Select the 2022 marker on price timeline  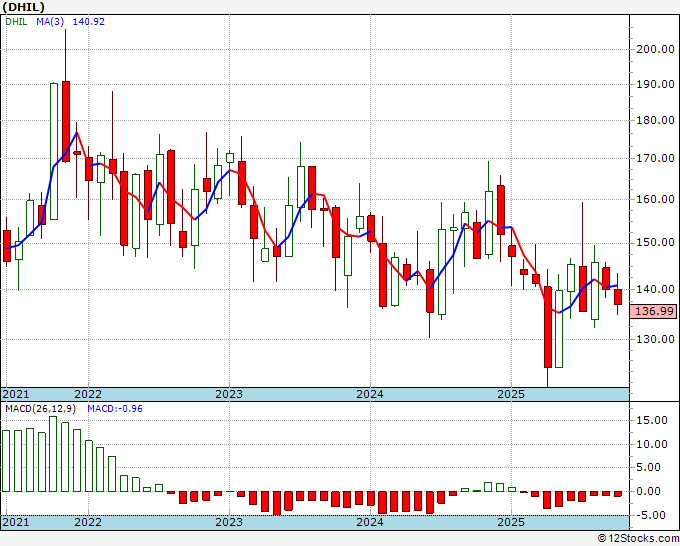[x=88, y=394]
